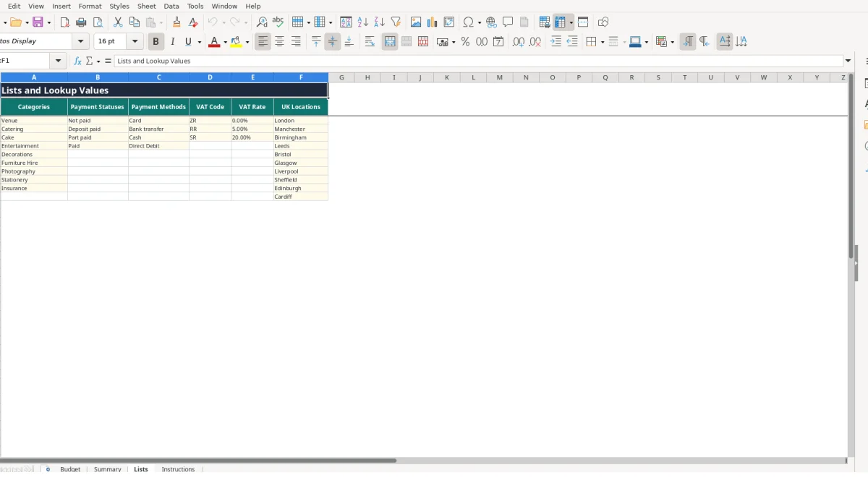868x488 pixels.
Task: Expand the formula bar input line
Action: (848, 61)
